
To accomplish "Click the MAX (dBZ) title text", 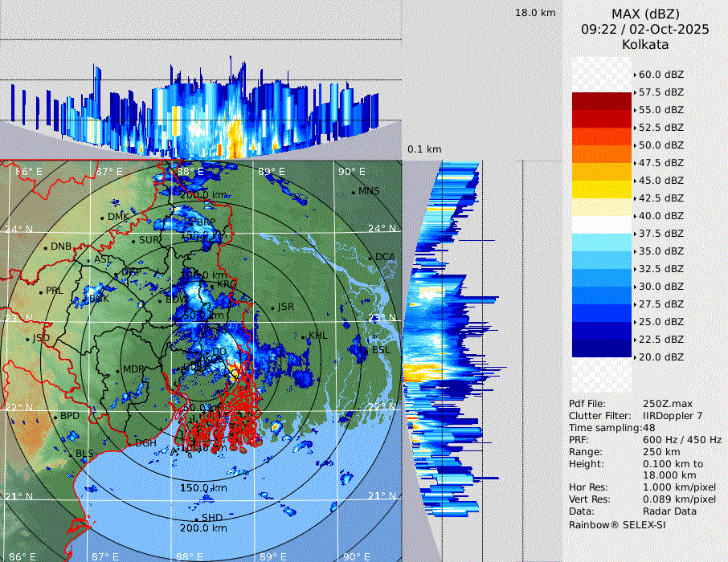I will (x=644, y=14).
